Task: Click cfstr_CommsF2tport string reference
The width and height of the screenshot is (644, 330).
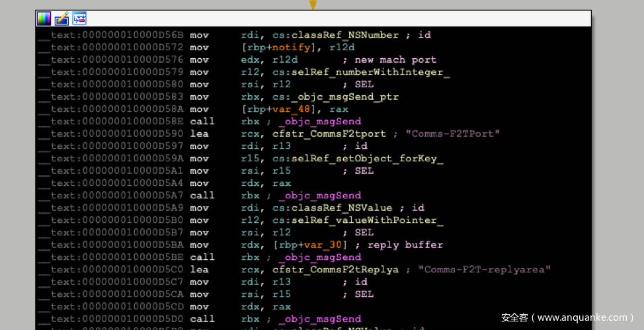Action: click(329, 134)
